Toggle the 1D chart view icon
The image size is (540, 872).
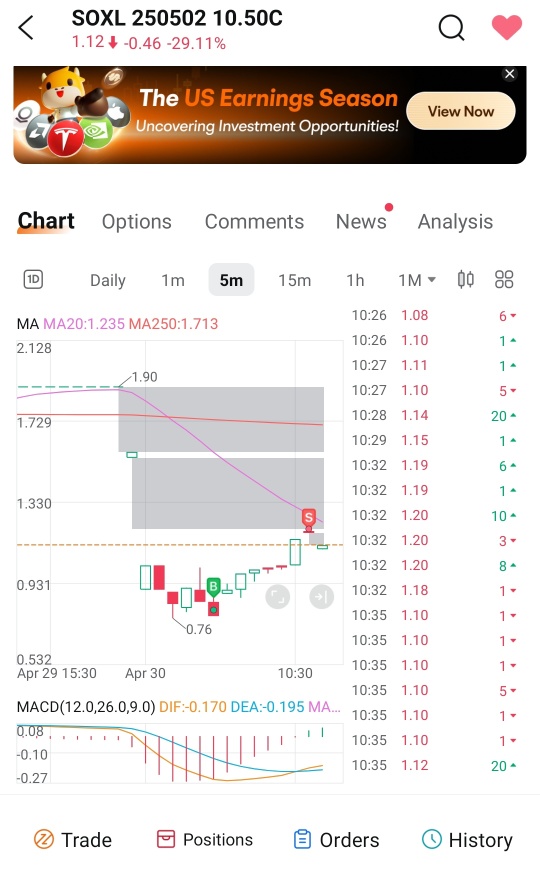click(33, 279)
